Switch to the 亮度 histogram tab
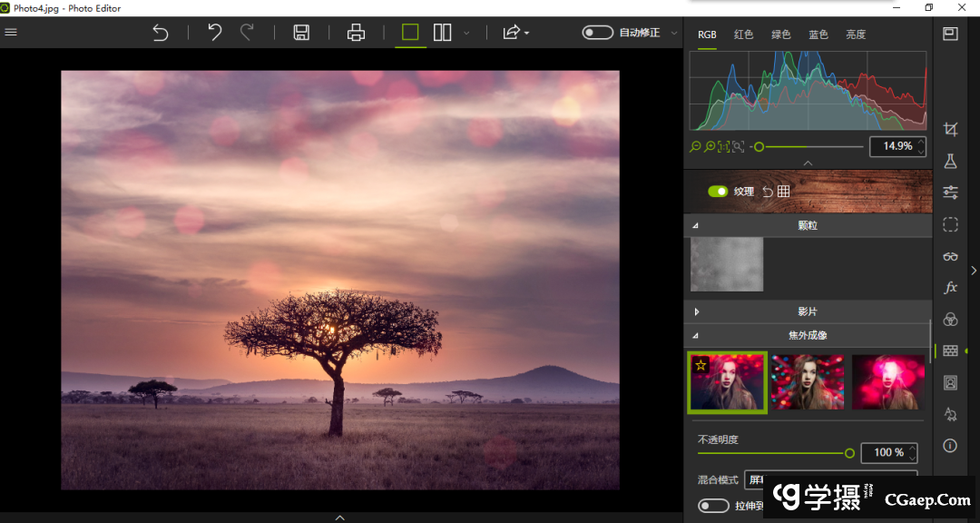Screen dimensions: 980x523 [x=856, y=35]
